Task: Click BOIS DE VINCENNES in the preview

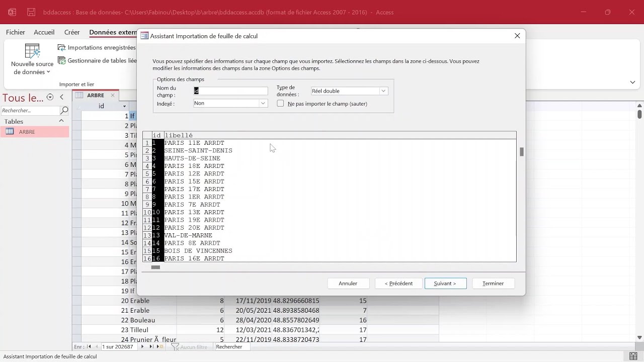Action: [198, 251]
